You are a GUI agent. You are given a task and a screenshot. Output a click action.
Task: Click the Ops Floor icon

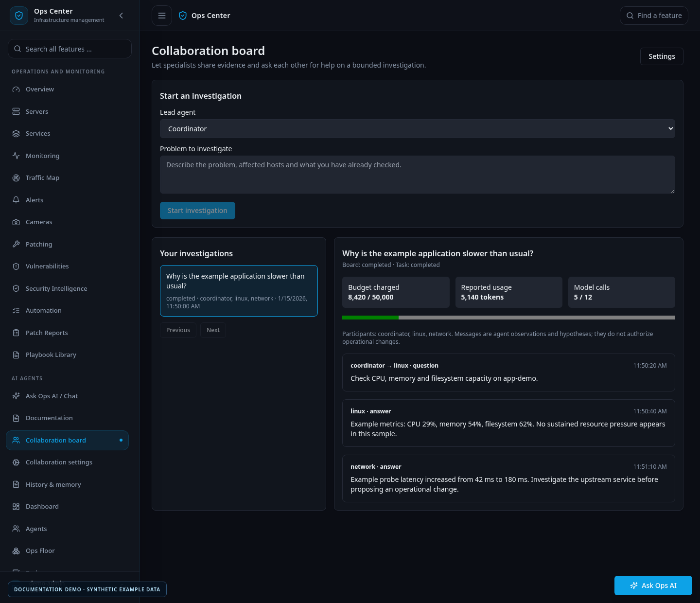(16, 551)
